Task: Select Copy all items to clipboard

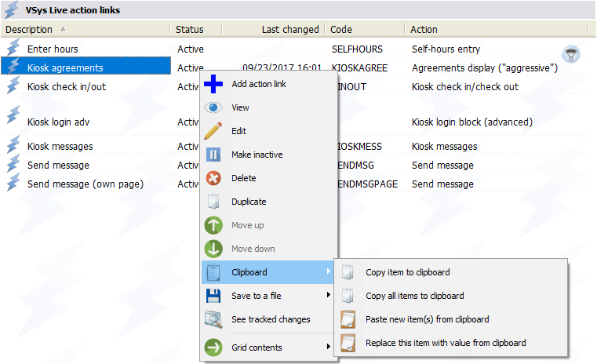Action: (414, 296)
